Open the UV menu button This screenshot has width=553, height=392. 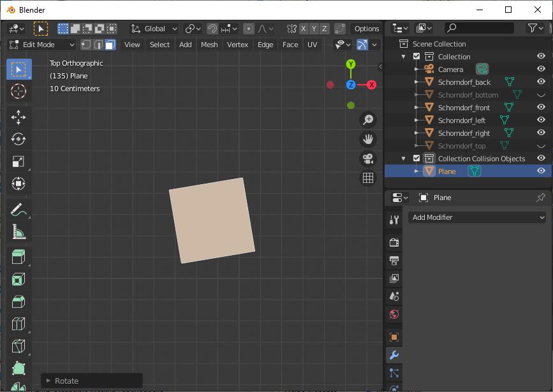(312, 45)
